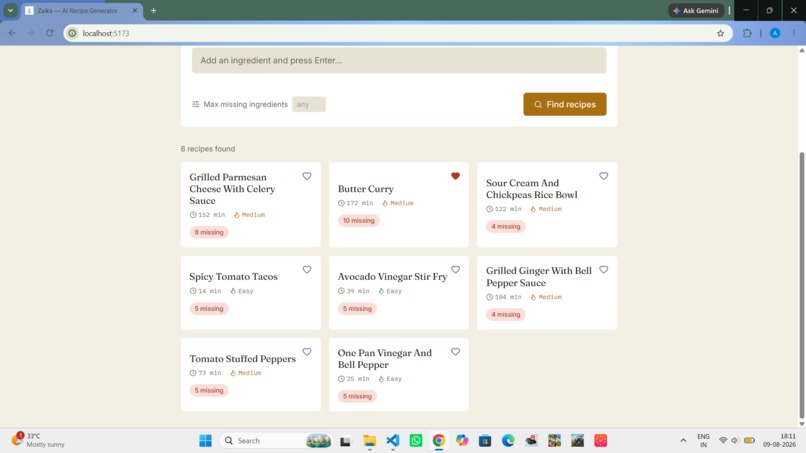Open the Chrome three-dot menu
The height and width of the screenshot is (453, 806).
(794, 33)
